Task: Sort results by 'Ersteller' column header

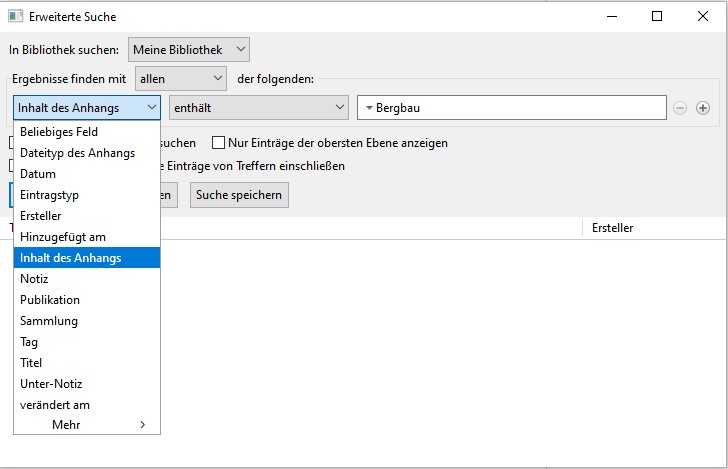Action: [612, 228]
